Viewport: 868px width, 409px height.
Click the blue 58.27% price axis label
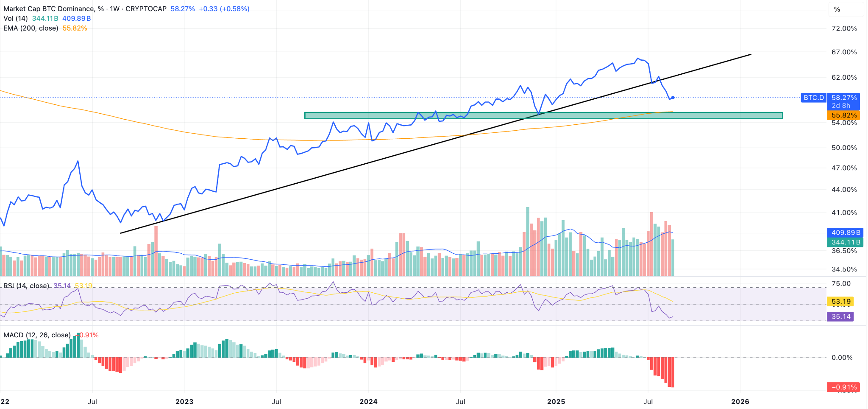pos(844,98)
